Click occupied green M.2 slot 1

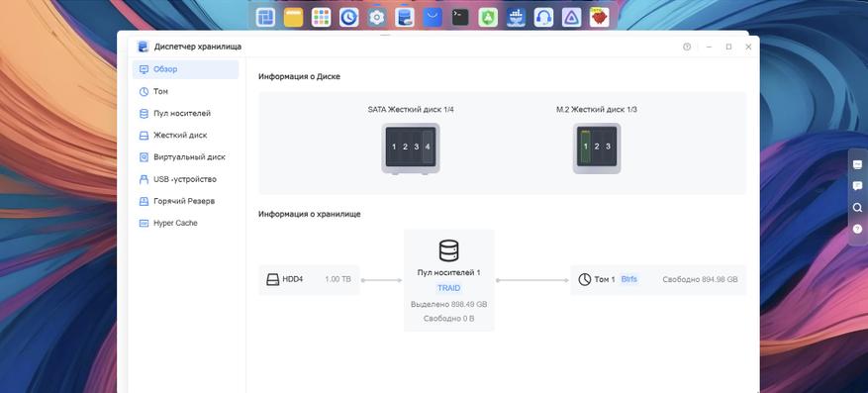click(x=585, y=147)
